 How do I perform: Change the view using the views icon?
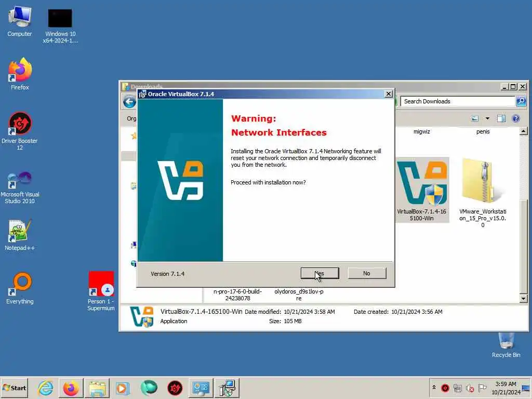pos(475,118)
